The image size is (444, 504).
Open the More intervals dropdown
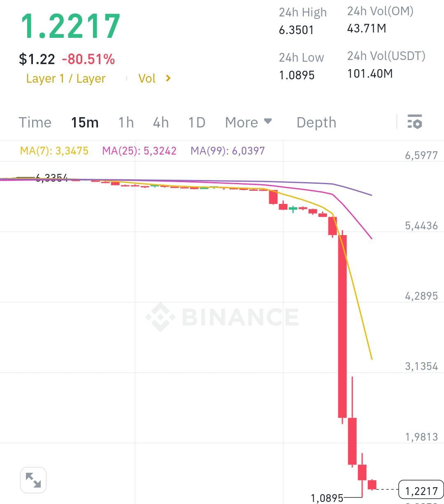[x=248, y=123]
